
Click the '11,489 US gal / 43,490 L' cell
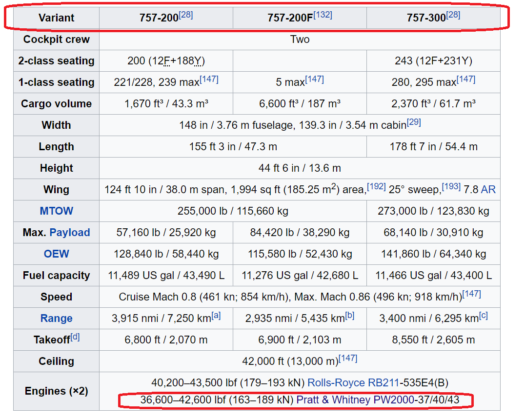point(166,275)
